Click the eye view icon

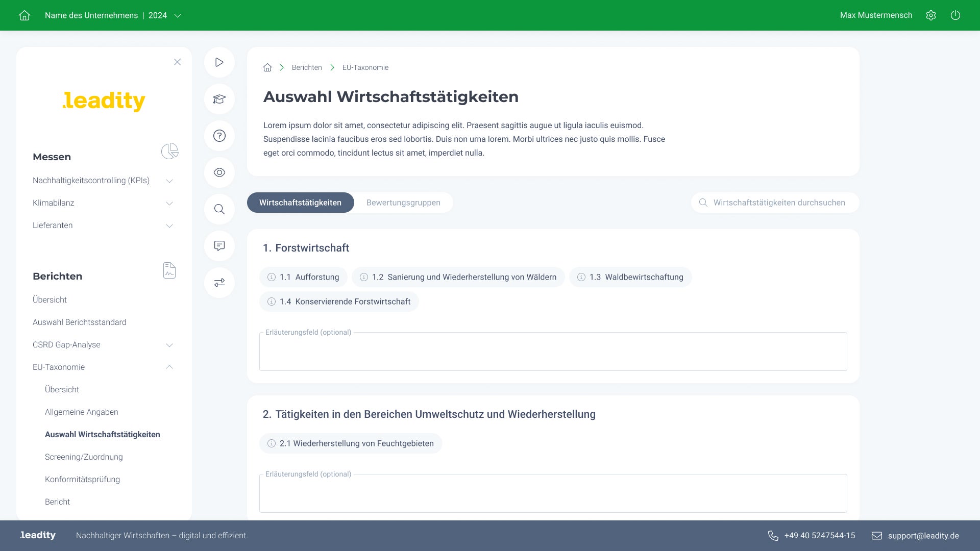tap(219, 172)
